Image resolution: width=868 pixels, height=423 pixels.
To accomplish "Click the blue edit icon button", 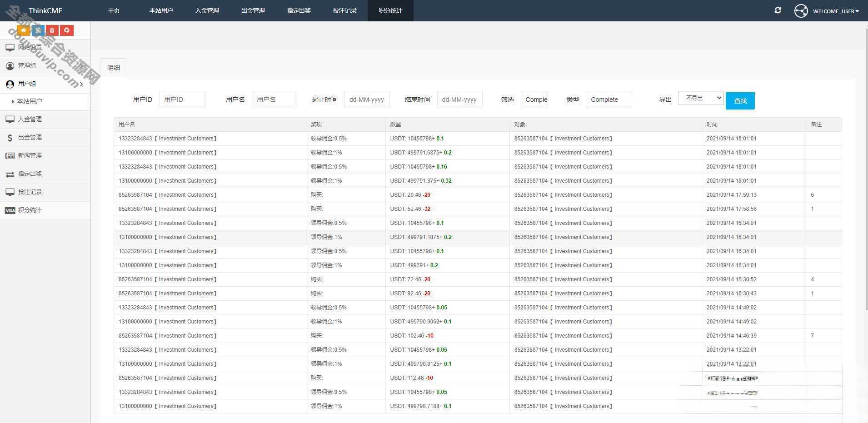I will tap(38, 30).
